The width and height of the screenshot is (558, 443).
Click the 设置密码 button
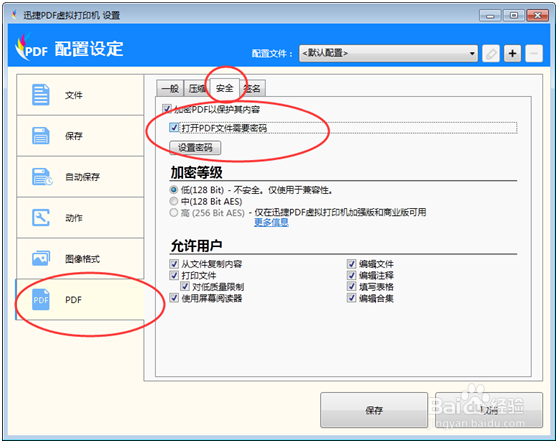click(195, 148)
